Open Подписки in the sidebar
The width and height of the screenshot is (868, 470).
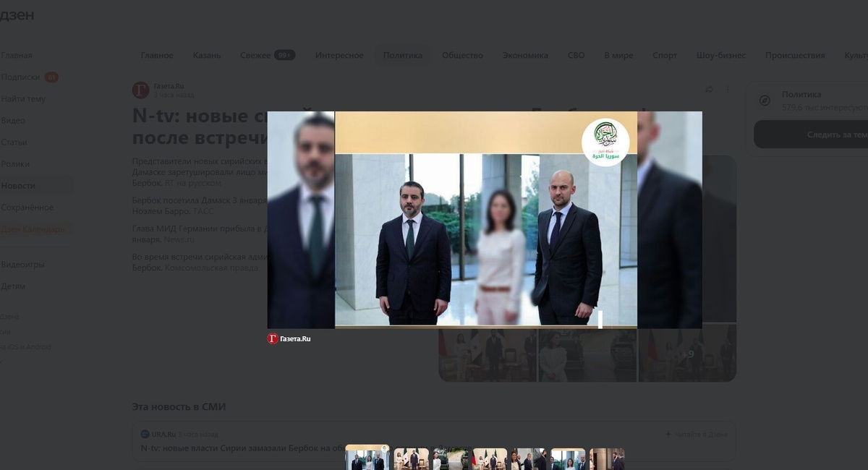20,77
